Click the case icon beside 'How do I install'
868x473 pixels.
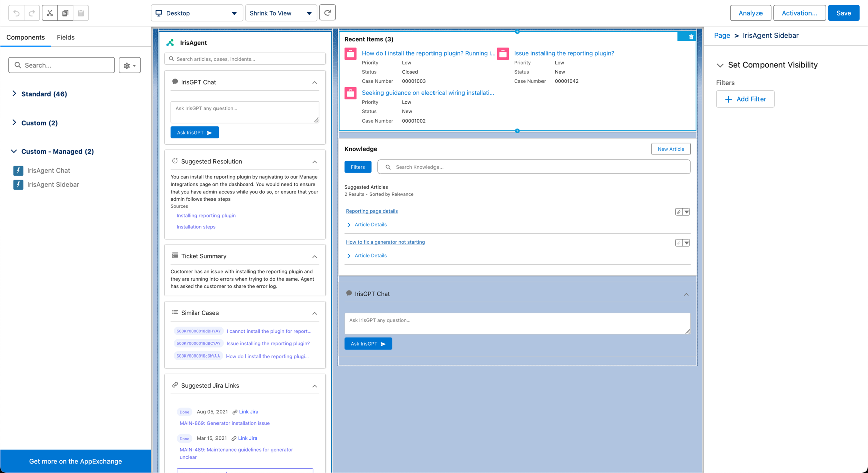(351, 54)
